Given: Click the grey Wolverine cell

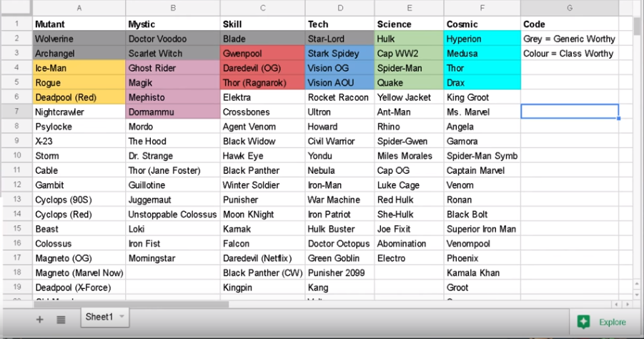Looking at the screenshot, I should pos(79,39).
